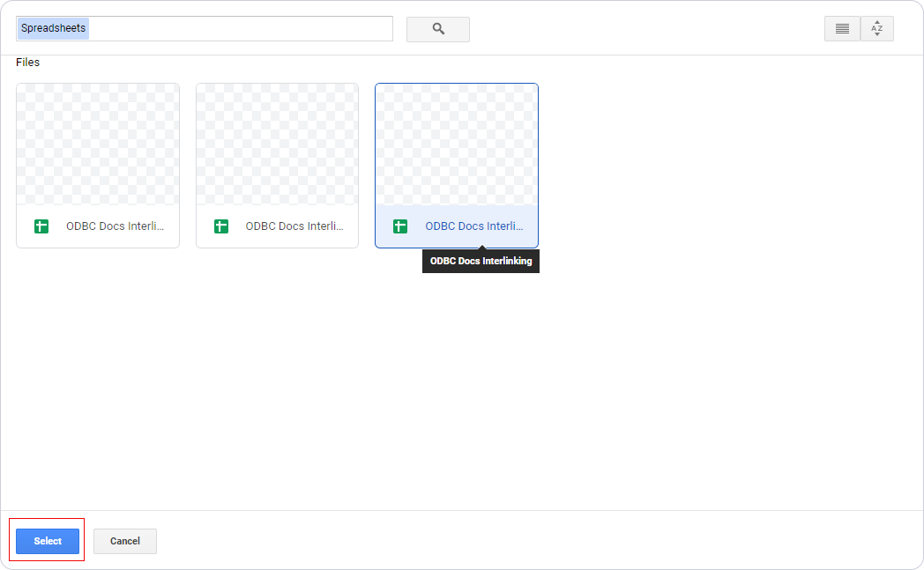Open the A-Z sort options
Image resolution: width=924 pixels, height=570 pixels.
pos(876,29)
